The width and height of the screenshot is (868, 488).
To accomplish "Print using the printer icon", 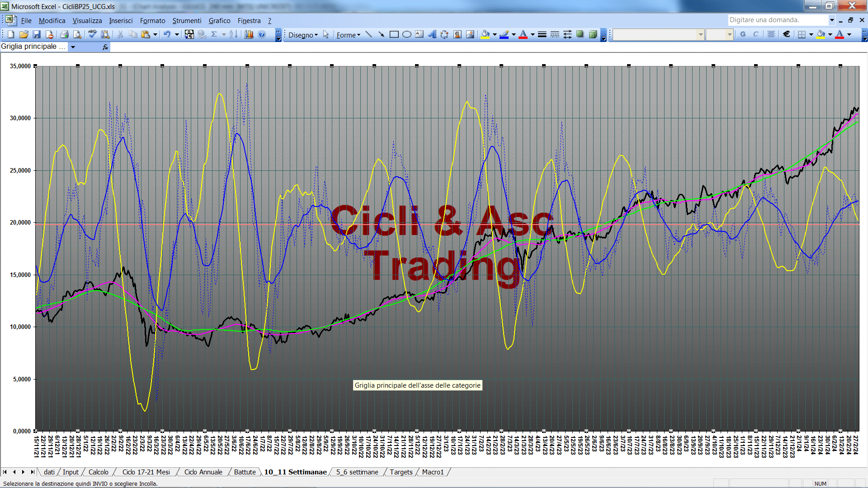I will coord(64,34).
